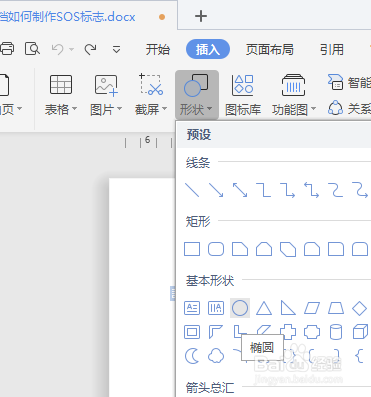
Task: Insert horizontal text box shape
Action: (x=192, y=308)
